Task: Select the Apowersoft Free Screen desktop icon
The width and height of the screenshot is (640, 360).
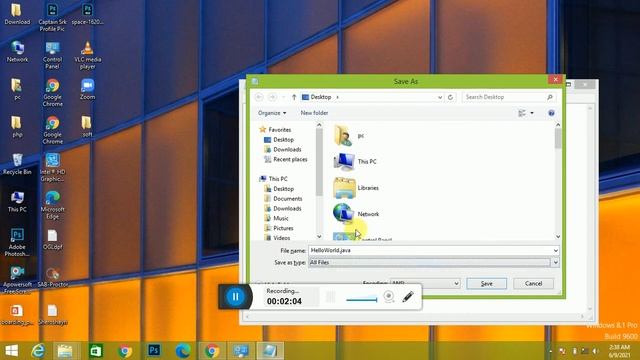Action: tap(17, 280)
